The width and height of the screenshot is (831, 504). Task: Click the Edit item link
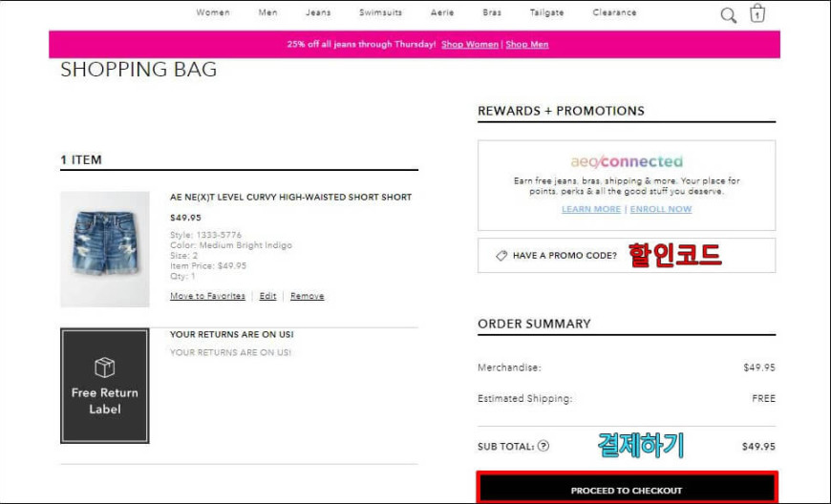pyautogui.click(x=267, y=296)
